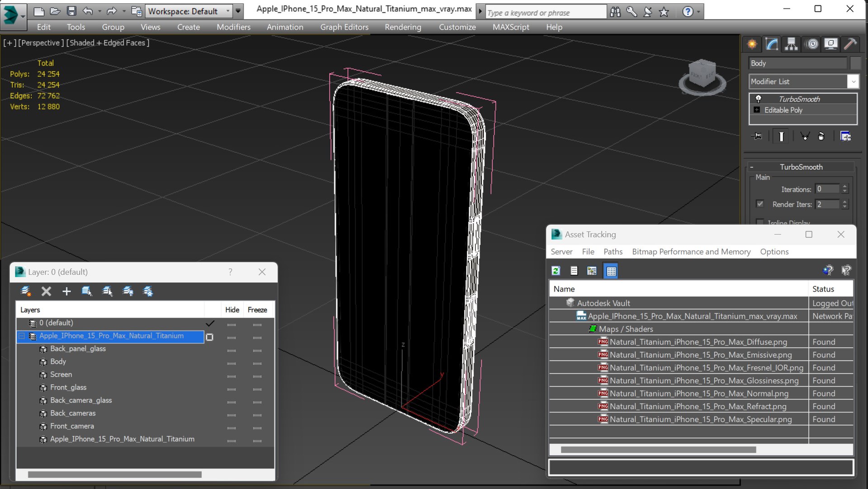This screenshot has width=868, height=489.
Task: Click the Open File folder icon
Action: (x=55, y=11)
